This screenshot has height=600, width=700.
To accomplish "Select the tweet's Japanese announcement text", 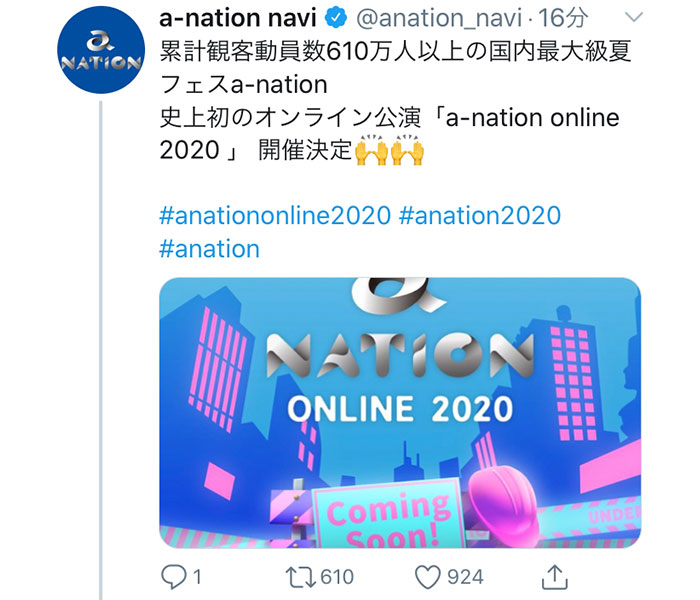I will tap(396, 101).
